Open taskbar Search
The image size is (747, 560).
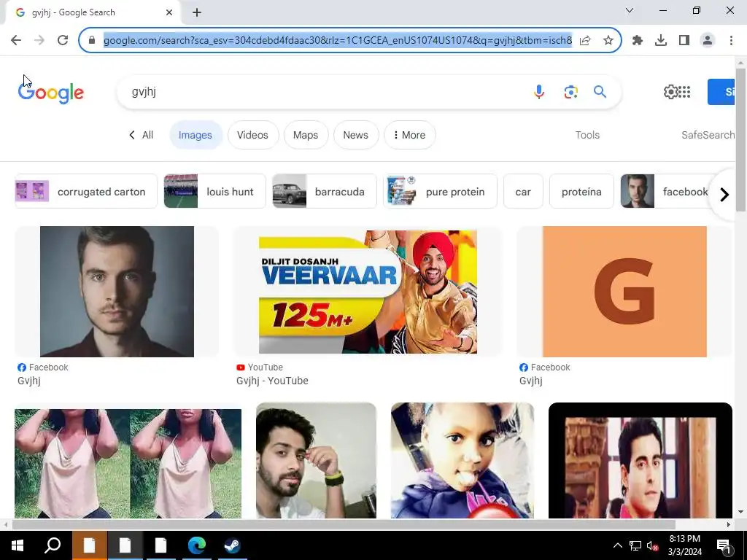click(53, 545)
